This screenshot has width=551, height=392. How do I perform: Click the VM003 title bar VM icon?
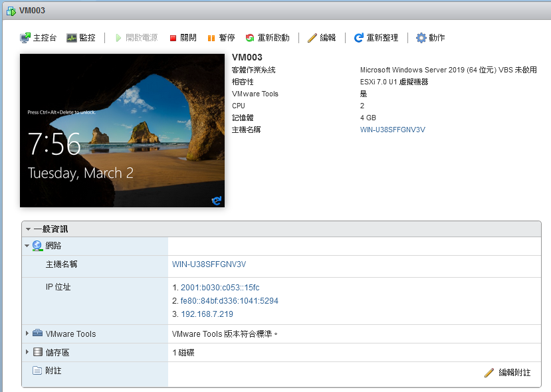pos(11,11)
